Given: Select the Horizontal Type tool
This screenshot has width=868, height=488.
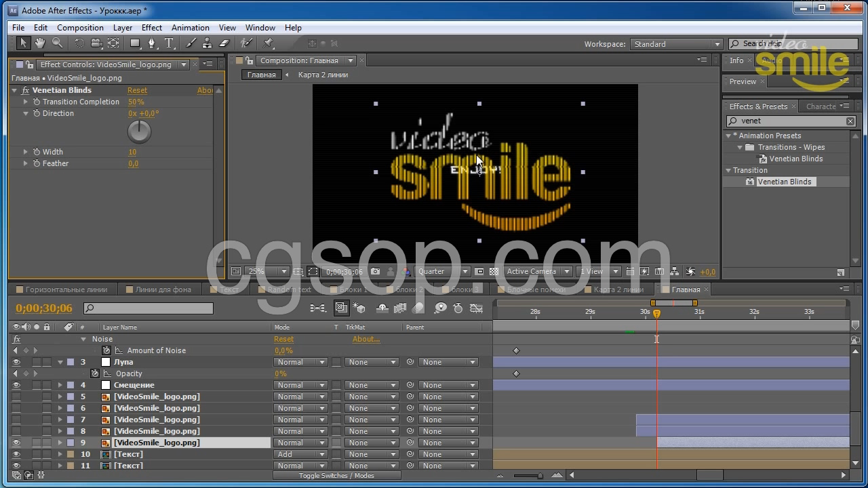Looking at the screenshot, I should click(169, 43).
